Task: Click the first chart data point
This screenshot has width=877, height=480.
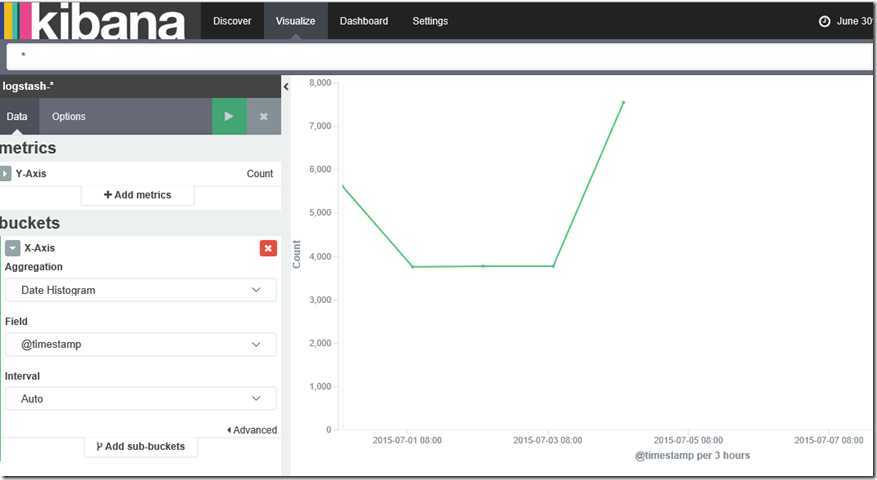Action: [x=343, y=186]
